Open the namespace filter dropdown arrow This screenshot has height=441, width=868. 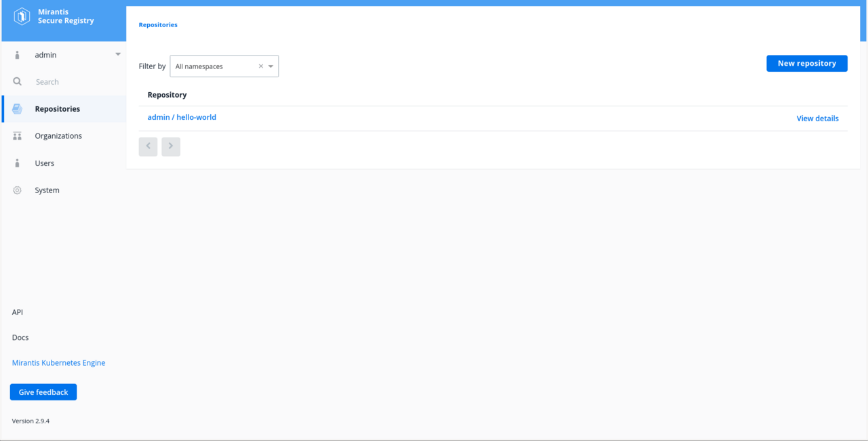tap(271, 66)
